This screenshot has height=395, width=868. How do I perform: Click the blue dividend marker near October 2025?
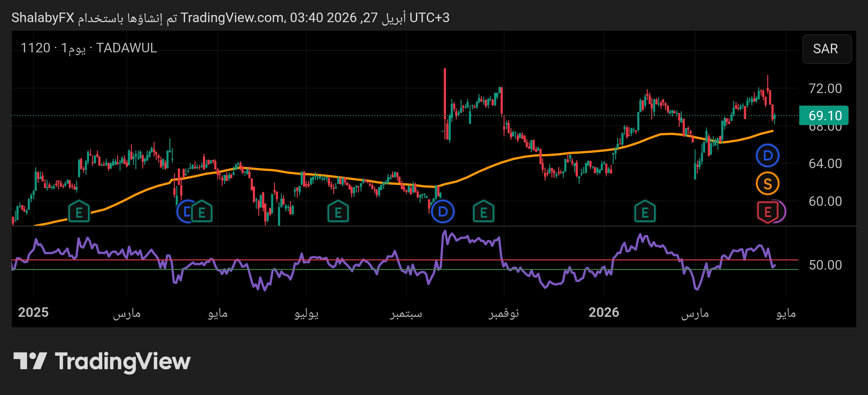pos(442,212)
